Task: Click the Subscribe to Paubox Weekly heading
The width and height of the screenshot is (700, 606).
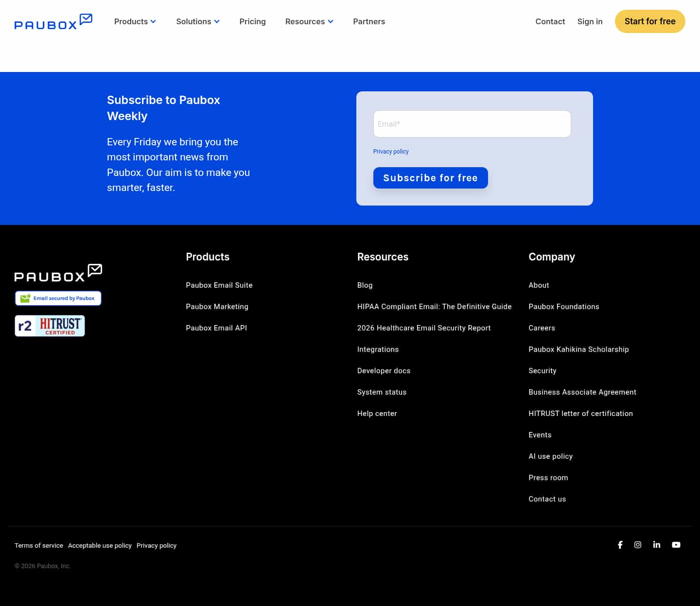Action: point(163,108)
